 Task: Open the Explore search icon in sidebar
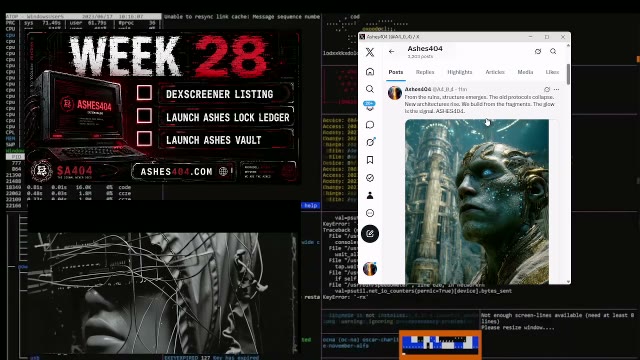point(370,89)
